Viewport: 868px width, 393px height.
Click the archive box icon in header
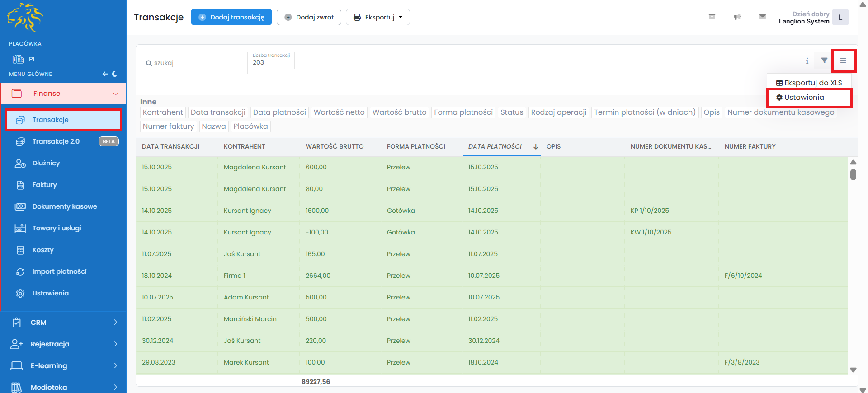(x=712, y=17)
